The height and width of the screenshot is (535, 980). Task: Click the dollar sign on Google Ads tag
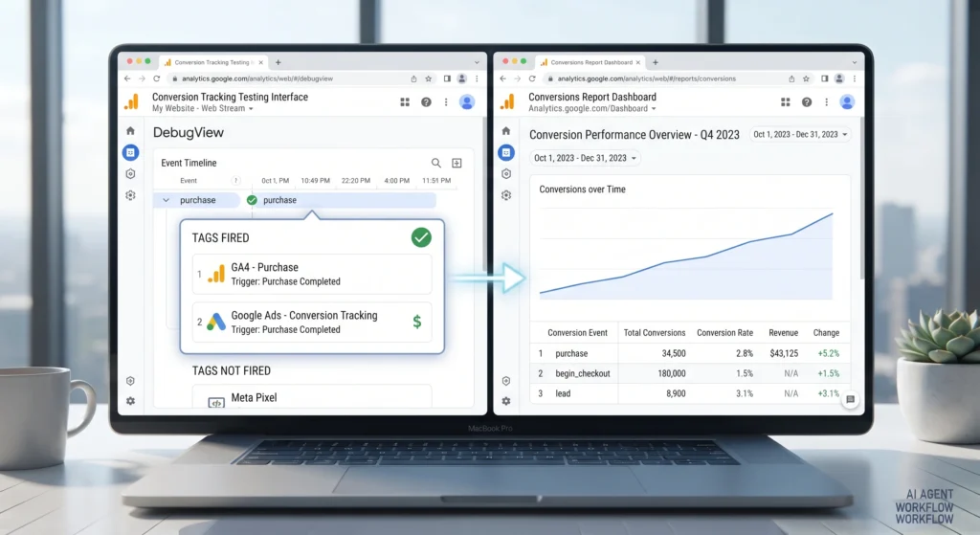[x=417, y=322]
